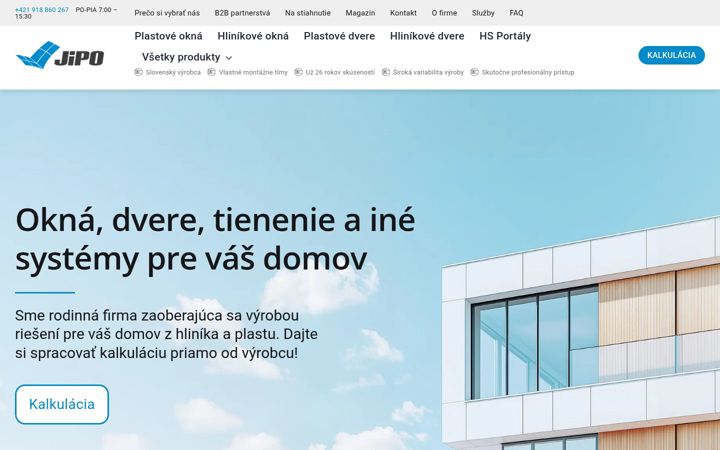Click the icon beside Široká variabilita výroby
The image size is (720, 450).
coord(386,72)
